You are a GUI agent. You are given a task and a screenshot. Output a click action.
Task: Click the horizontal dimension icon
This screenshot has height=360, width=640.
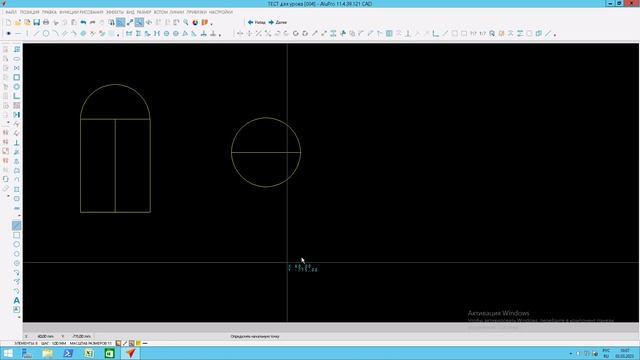[129, 33]
